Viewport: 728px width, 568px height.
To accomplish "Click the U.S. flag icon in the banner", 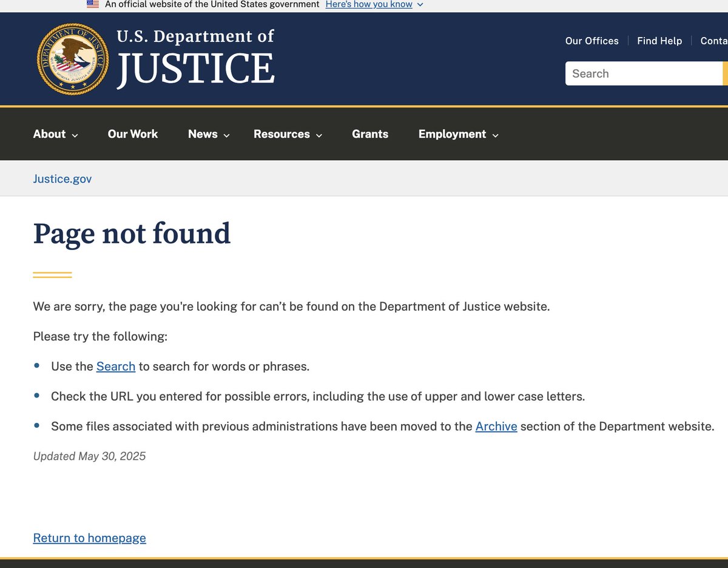I will click(92, 4).
